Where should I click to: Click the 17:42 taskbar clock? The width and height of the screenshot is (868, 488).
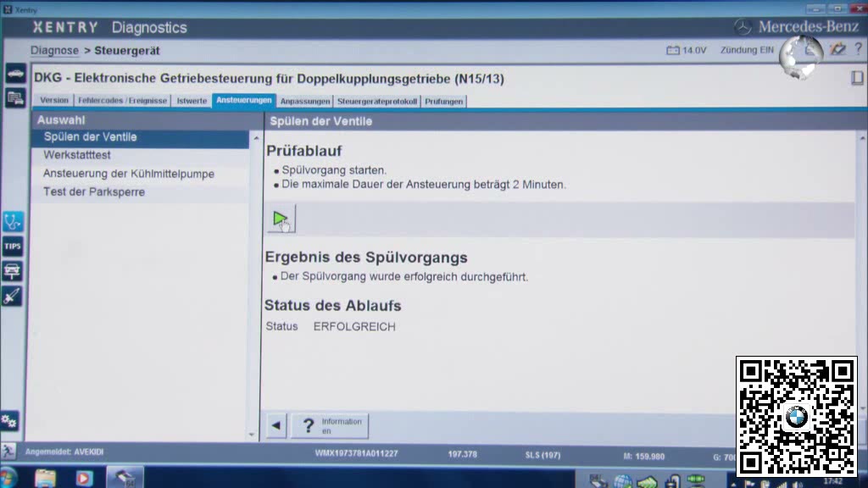(x=832, y=481)
